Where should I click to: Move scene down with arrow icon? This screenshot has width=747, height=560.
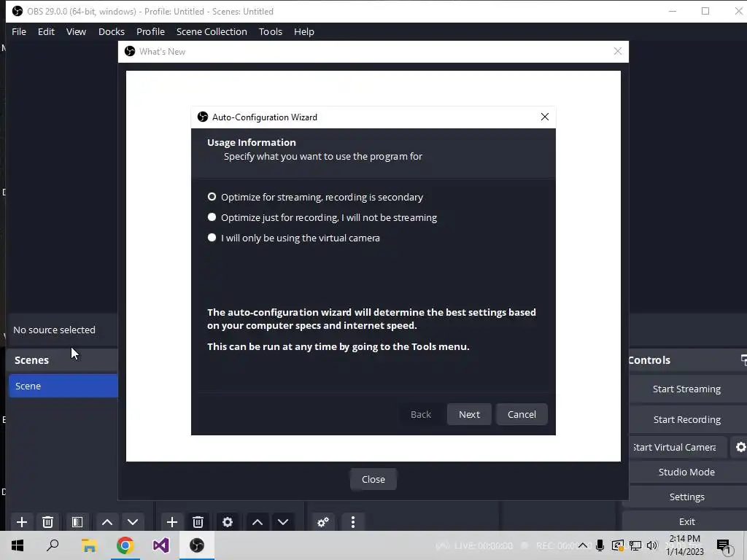click(x=133, y=522)
